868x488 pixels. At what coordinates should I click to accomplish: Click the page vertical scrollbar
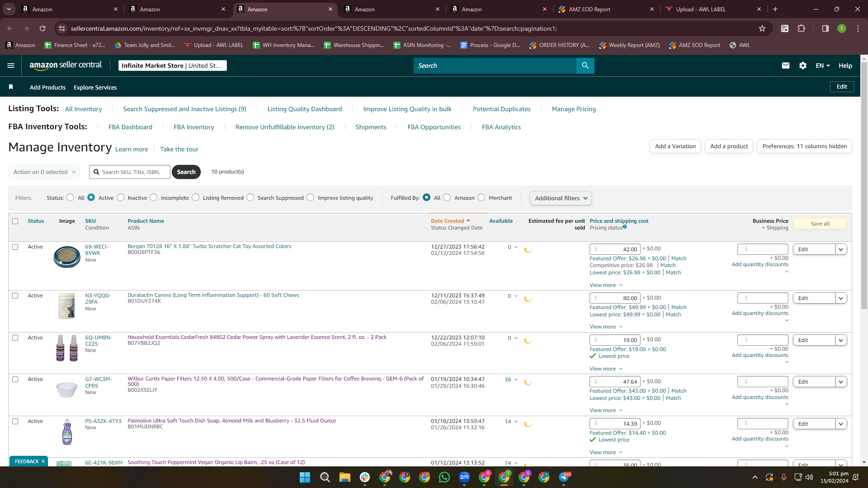(864, 185)
